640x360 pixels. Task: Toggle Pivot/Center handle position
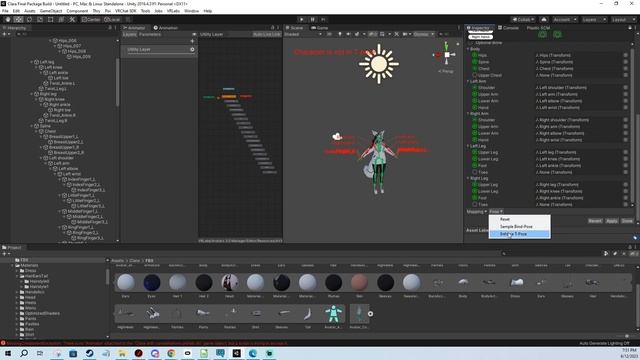coord(91,19)
